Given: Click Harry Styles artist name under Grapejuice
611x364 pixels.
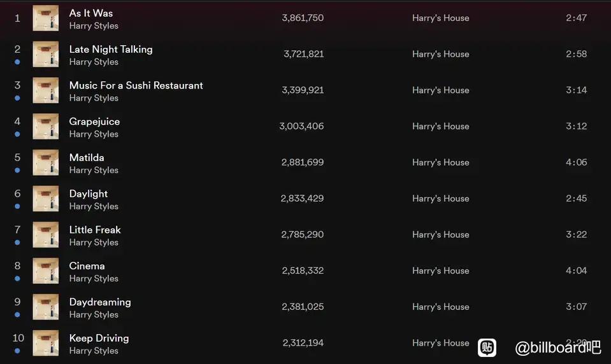Looking at the screenshot, I should point(94,134).
